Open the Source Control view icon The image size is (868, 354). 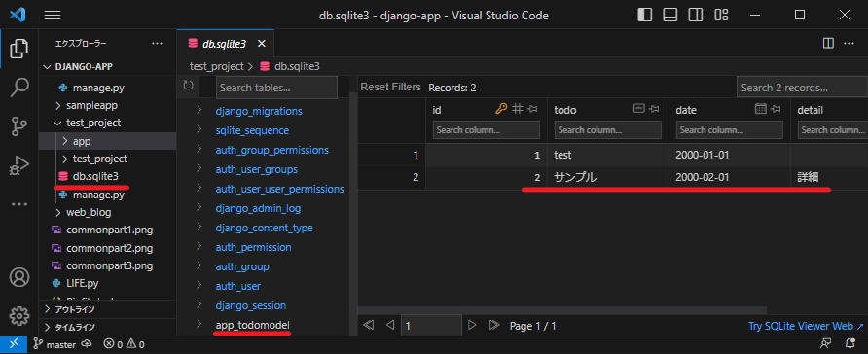click(x=18, y=126)
